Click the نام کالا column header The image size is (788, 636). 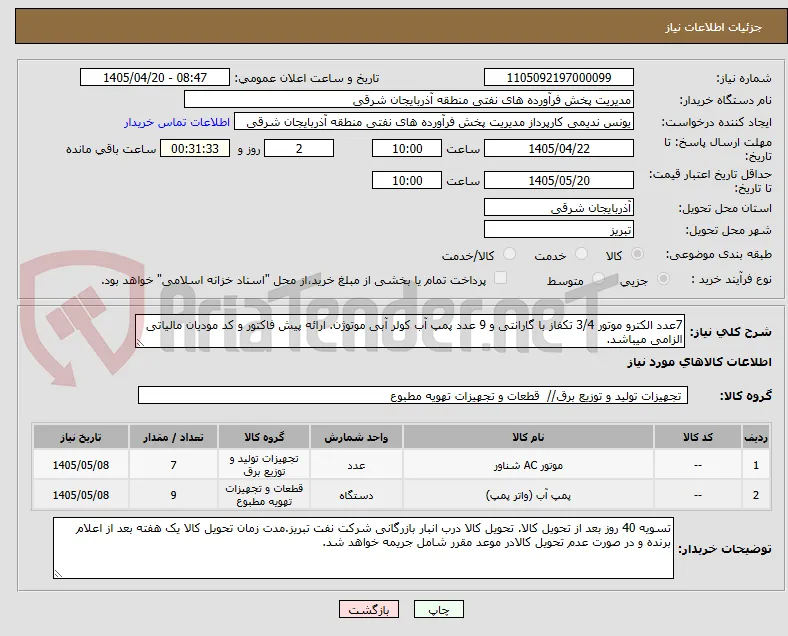click(528, 437)
